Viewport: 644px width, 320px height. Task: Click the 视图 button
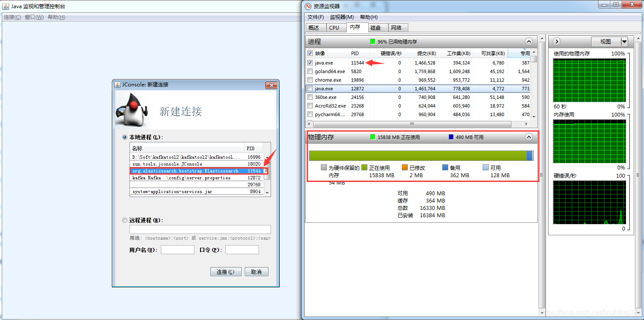coord(606,42)
